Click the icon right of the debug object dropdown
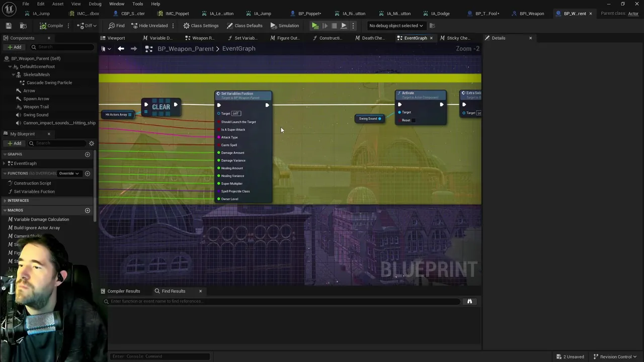This screenshot has height=362, width=644. [432, 26]
